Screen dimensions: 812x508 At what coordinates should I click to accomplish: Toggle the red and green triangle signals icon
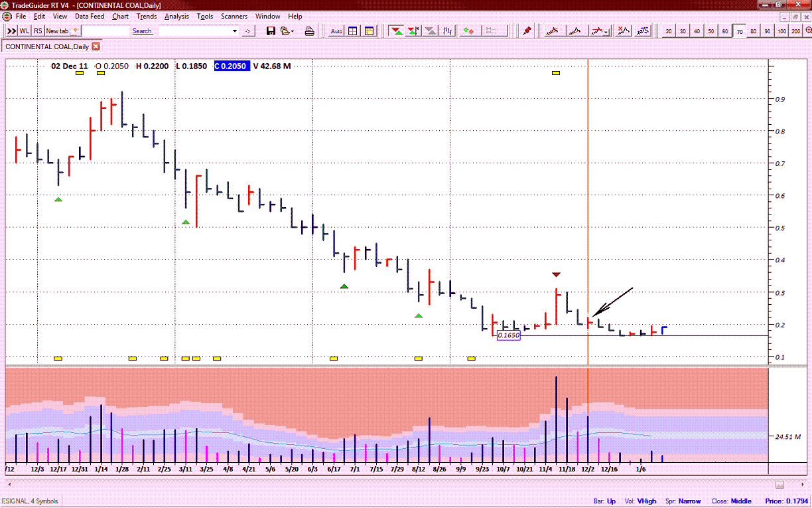pyautogui.click(x=397, y=31)
